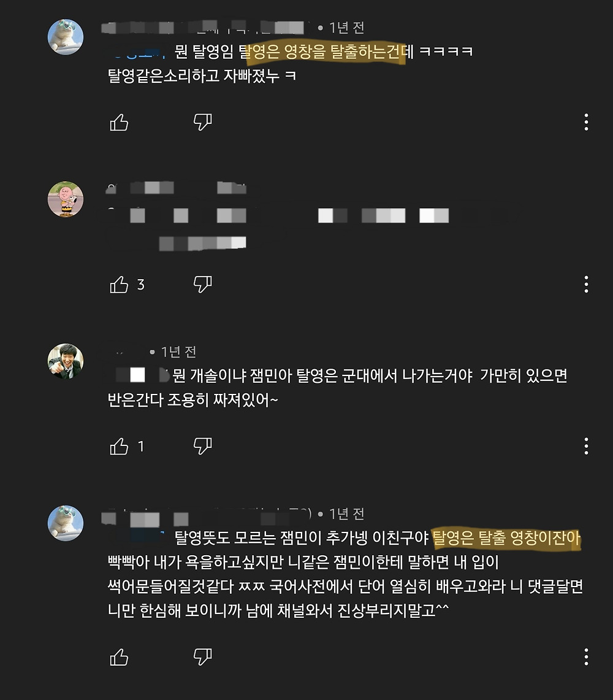Image resolution: width=613 pixels, height=700 pixels.
Task: Dislike the comment with 1 like
Action: (x=202, y=446)
